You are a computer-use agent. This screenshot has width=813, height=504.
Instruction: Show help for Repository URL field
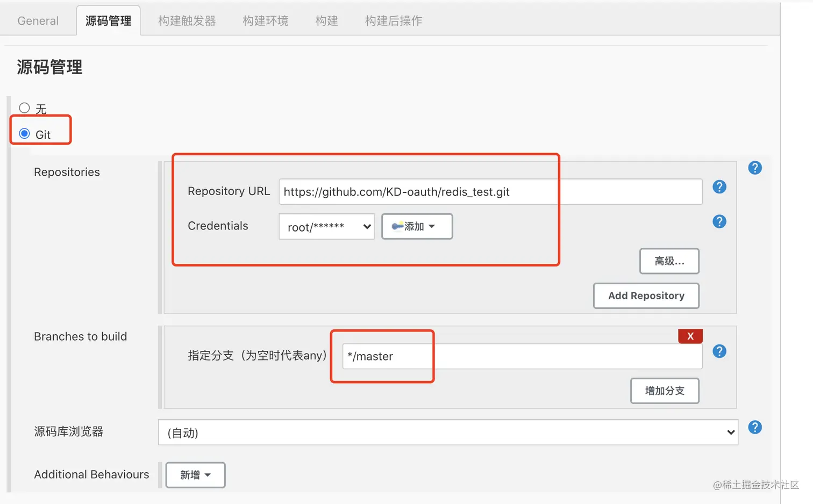[719, 187]
